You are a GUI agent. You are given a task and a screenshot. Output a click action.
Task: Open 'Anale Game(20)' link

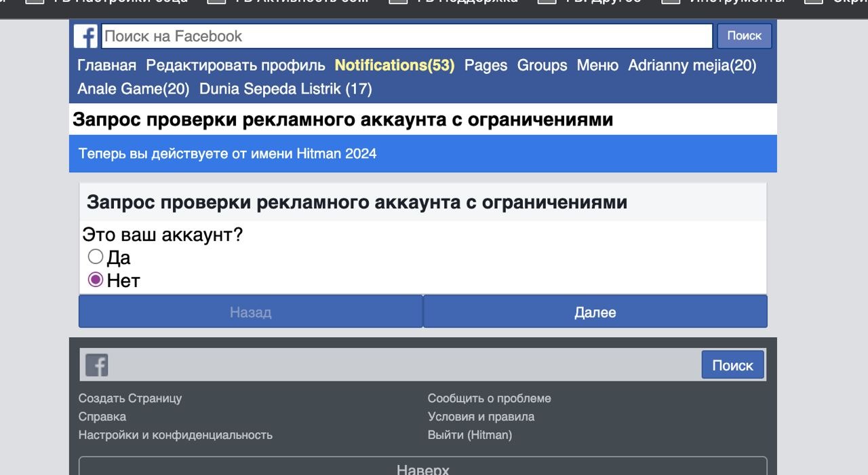tap(134, 89)
